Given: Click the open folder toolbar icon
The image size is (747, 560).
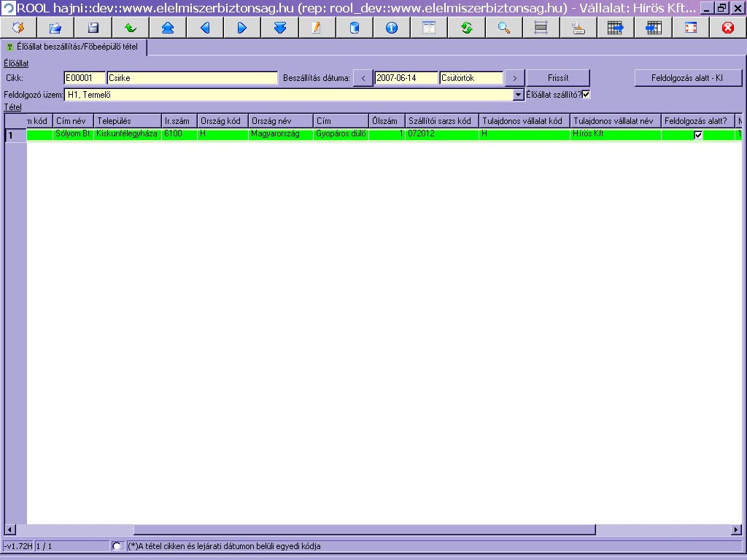Looking at the screenshot, I should [55, 28].
